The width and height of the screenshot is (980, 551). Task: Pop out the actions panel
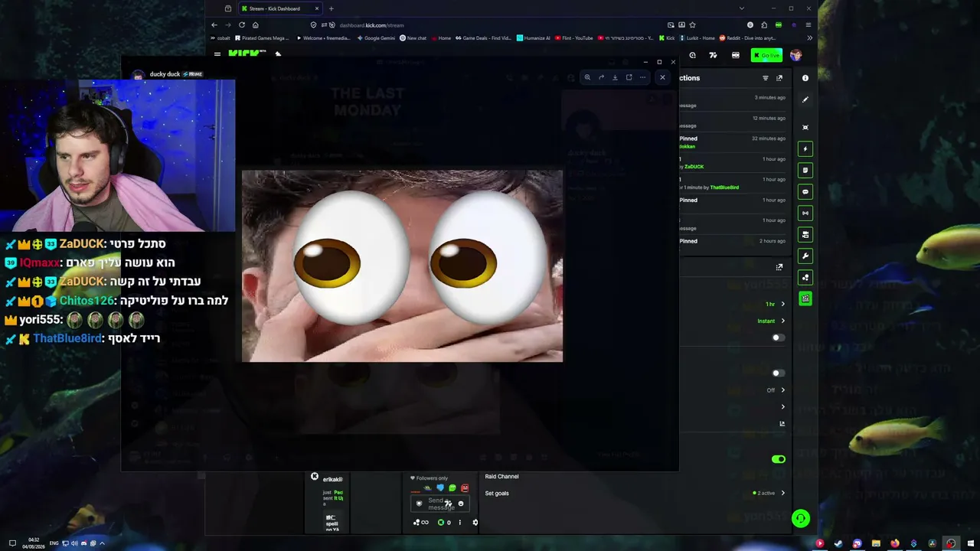pyautogui.click(x=779, y=78)
